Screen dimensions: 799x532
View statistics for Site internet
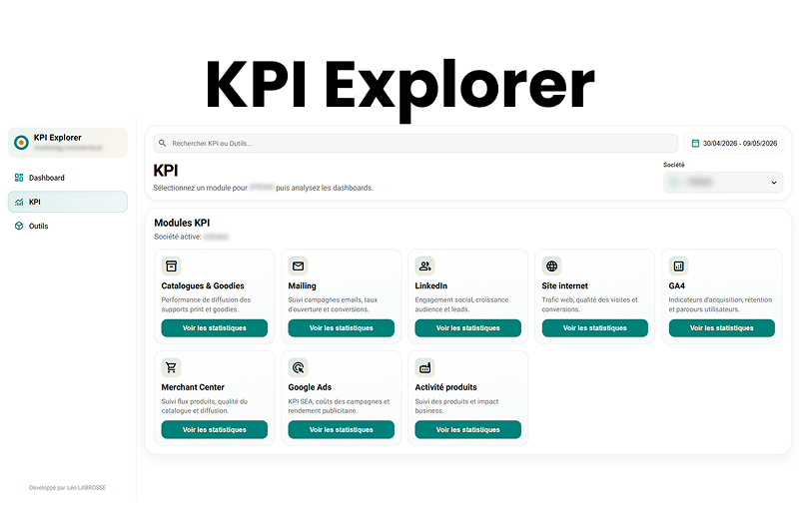pos(595,328)
